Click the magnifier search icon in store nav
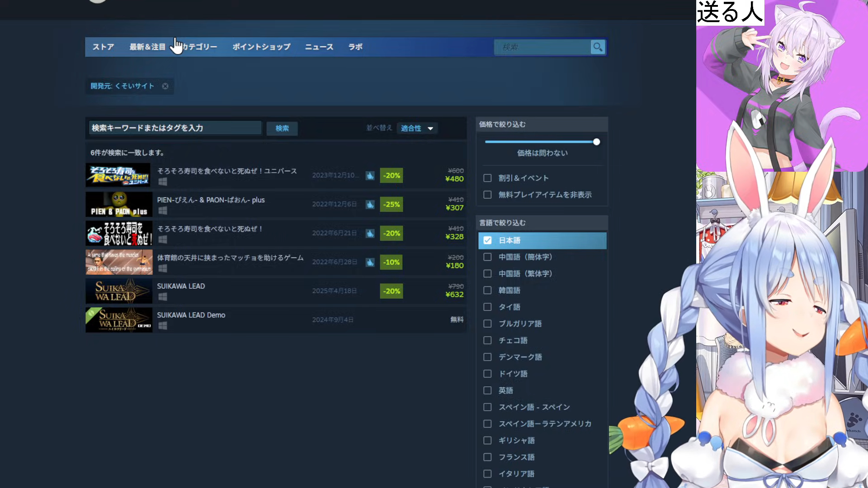This screenshot has height=488, width=868. [x=598, y=47]
